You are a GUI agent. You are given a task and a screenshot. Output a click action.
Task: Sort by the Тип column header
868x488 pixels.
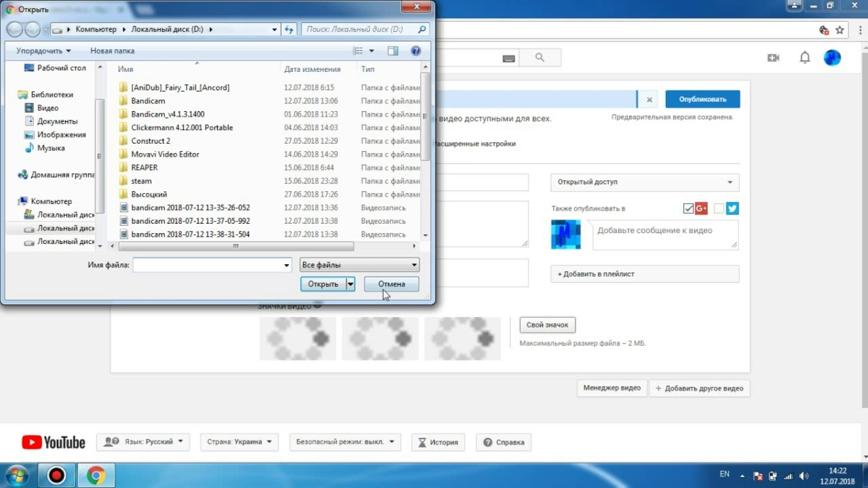click(x=368, y=69)
